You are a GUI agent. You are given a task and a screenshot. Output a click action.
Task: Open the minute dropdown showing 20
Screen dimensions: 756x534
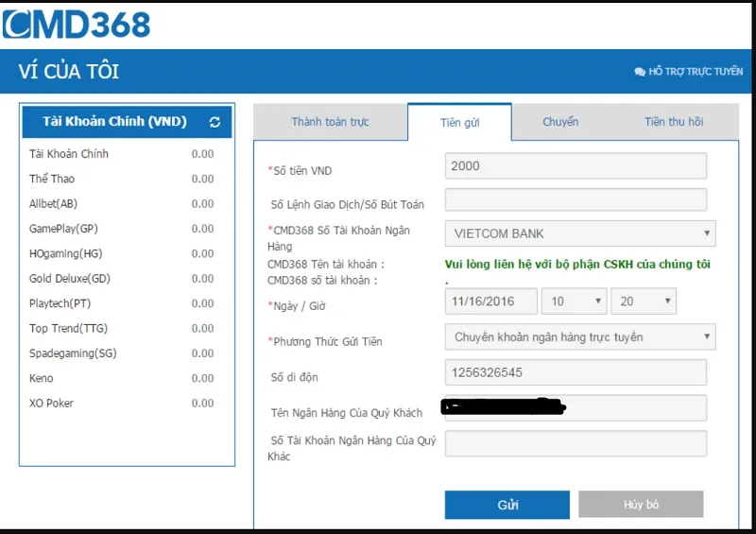pos(643,301)
